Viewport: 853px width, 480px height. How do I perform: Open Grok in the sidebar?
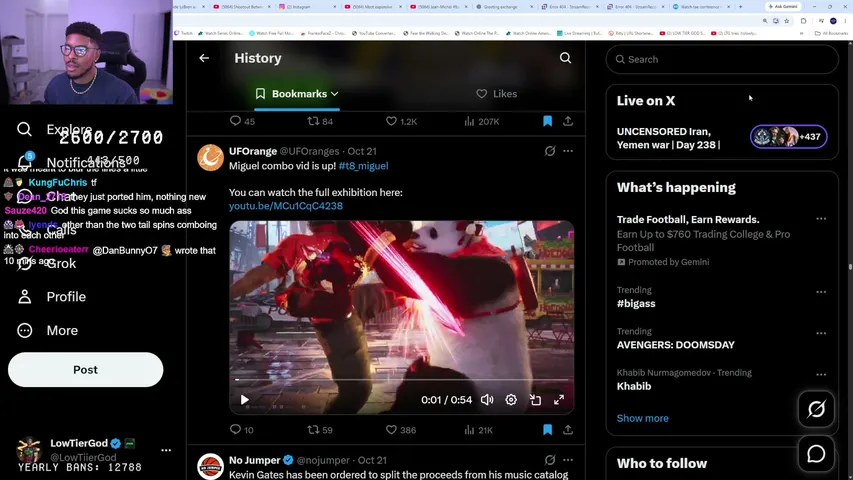pos(46,263)
